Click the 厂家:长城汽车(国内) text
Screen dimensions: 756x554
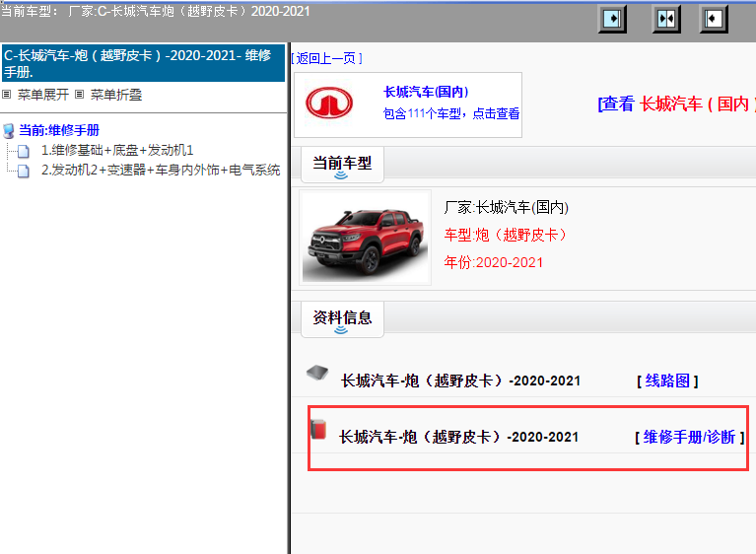tap(507, 207)
